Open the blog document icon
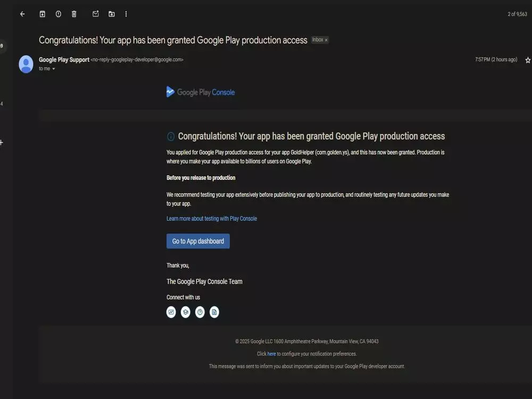 click(x=214, y=312)
